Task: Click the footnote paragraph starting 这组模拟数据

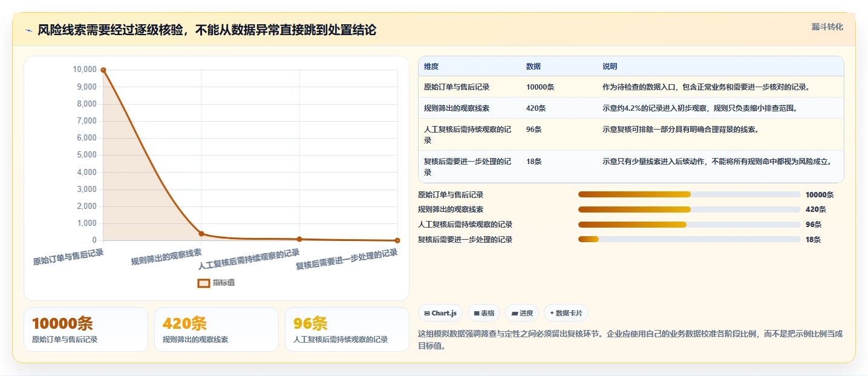Action: point(630,340)
